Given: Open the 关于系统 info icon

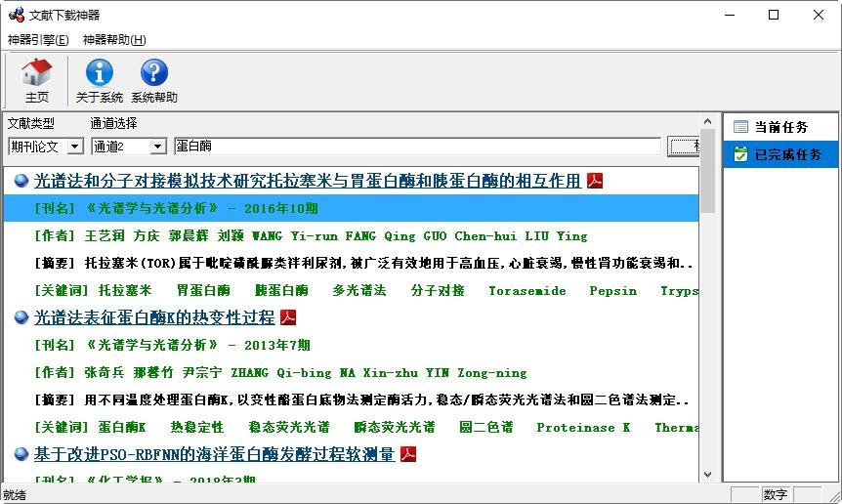Looking at the screenshot, I should pyautogui.click(x=100, y=80).
